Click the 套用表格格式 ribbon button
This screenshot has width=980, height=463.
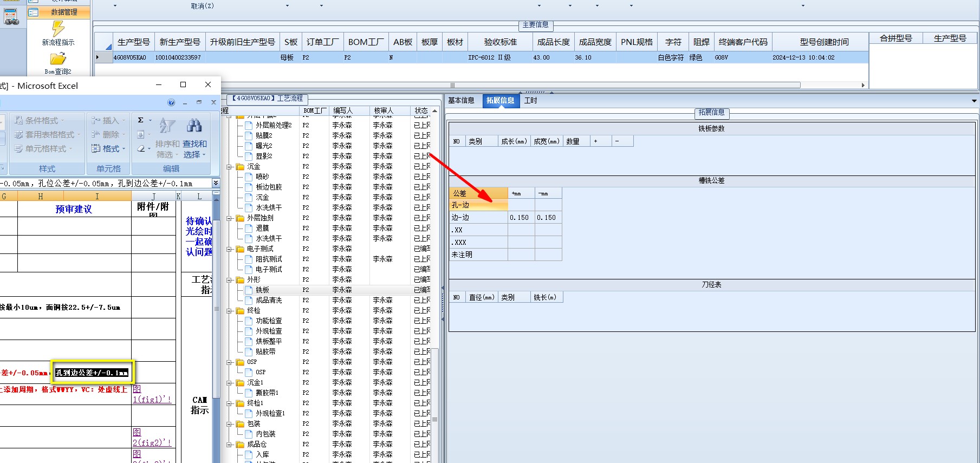[x=47, y=134]
